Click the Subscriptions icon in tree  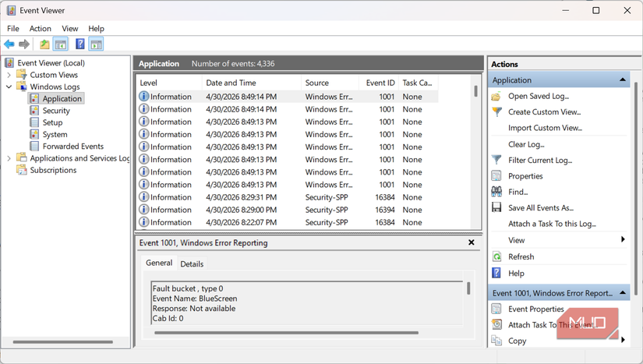(x=21, y=170)
